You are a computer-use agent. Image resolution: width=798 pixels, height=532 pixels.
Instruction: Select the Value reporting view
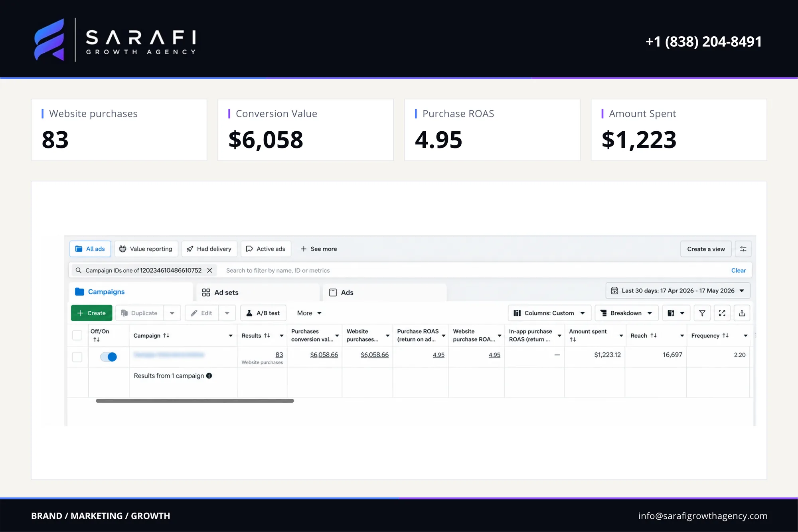146,249
